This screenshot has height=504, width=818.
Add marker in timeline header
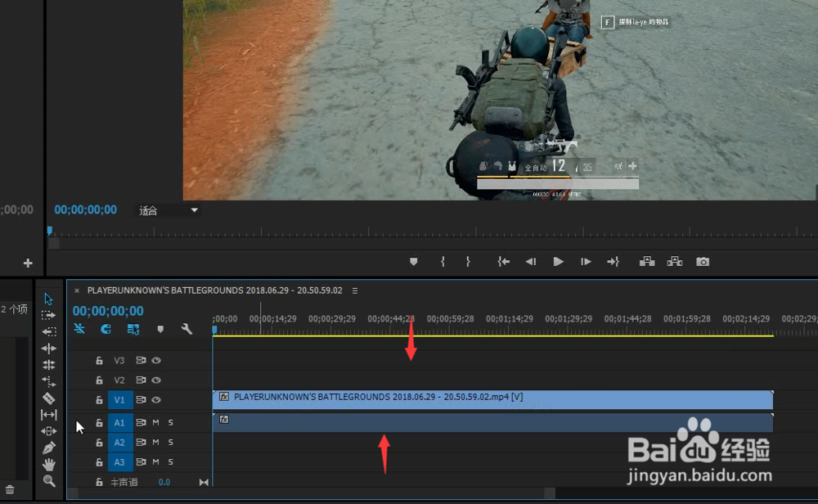pos(160,329)
